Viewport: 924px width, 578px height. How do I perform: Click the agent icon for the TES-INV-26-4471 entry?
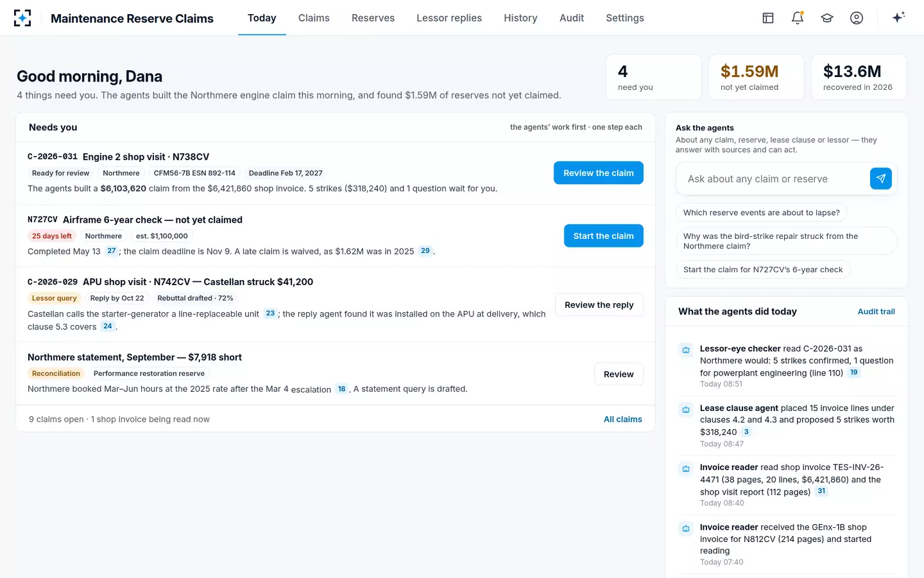686,468
